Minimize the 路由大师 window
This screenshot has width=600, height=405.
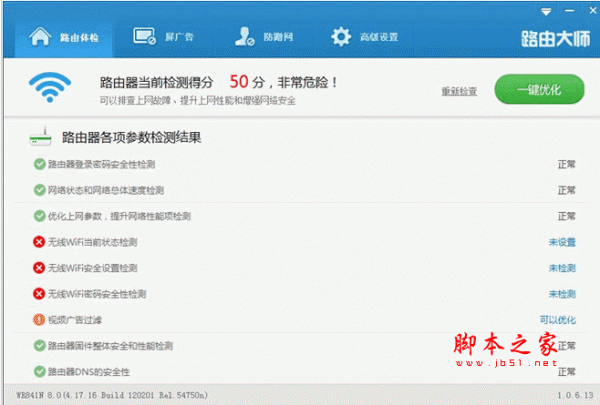[x=569, y=11]
